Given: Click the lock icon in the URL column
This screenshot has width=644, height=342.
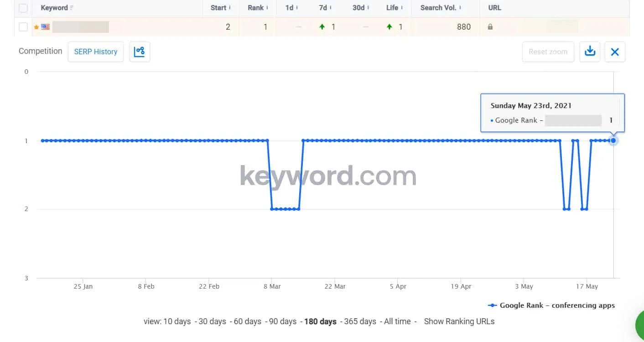Looking at the screenshot, I should click(490, 26).
